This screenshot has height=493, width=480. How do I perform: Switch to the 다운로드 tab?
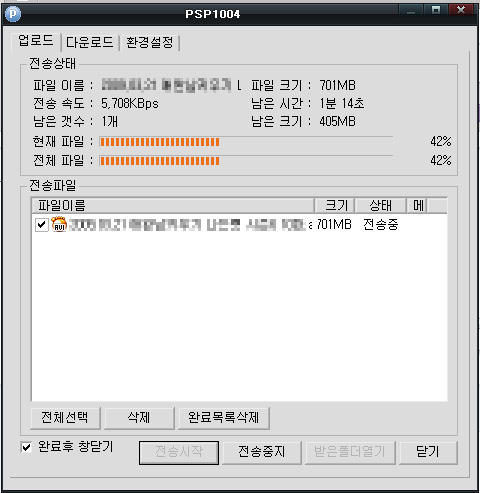90,42
